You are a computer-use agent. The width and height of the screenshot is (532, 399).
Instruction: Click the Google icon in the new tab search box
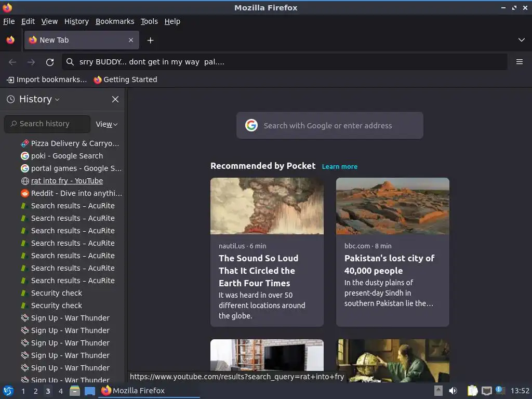pyautogui.click(x=251, y=125)
